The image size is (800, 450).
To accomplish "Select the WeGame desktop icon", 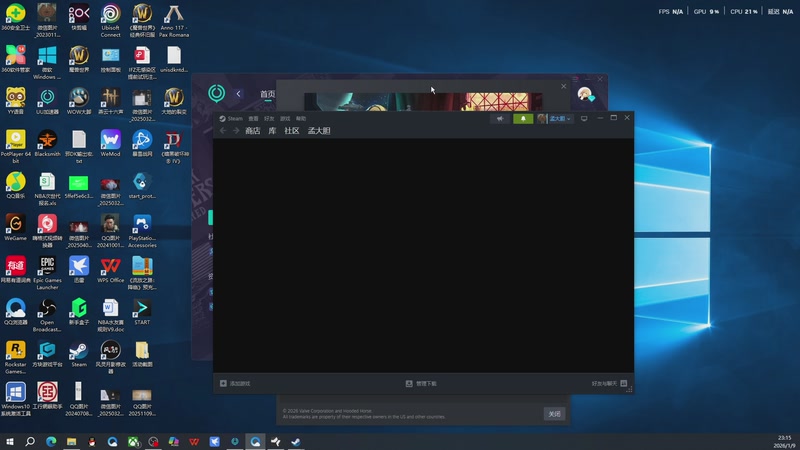I will pos(15,227).
